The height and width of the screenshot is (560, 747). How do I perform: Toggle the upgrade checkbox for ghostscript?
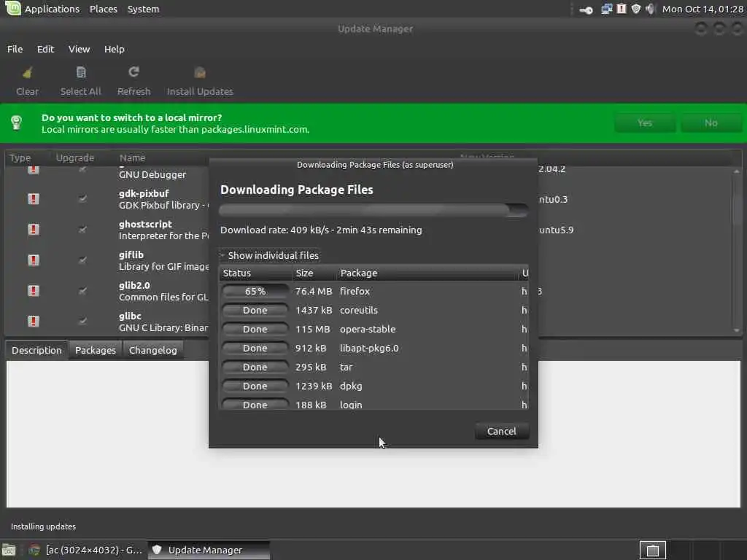point(82,230)
